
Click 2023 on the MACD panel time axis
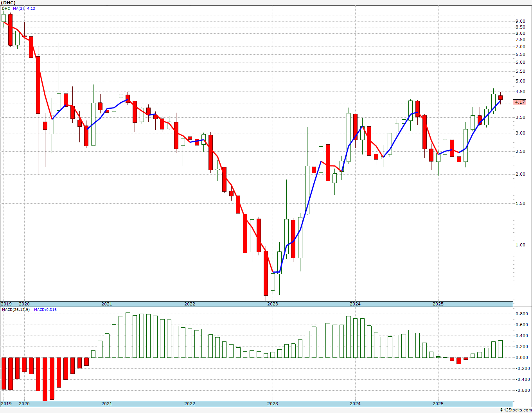[x=273, y=404]
